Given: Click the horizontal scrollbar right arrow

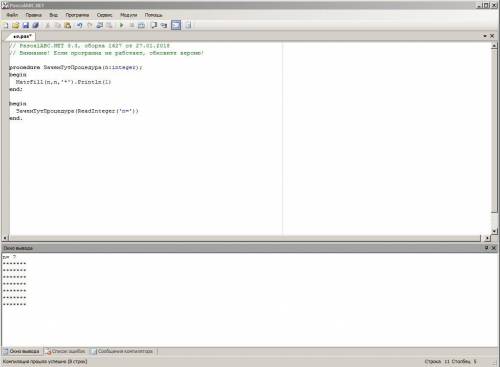Looking at the screenshot, I should 487,238.
